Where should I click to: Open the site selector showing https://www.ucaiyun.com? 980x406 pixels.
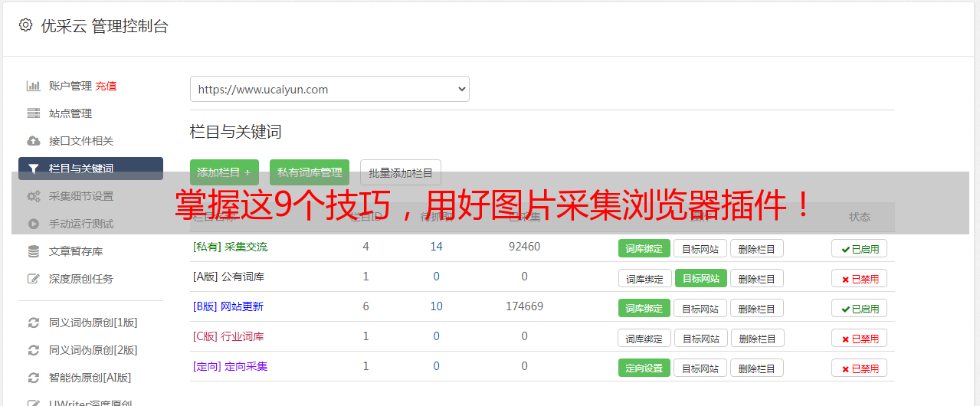pos(329,89)
